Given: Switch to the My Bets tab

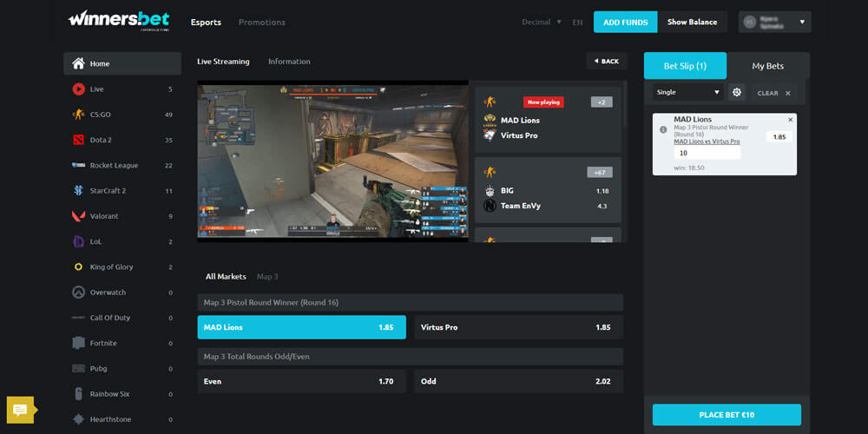Looking at the screenshot, I should click(768, 66).
